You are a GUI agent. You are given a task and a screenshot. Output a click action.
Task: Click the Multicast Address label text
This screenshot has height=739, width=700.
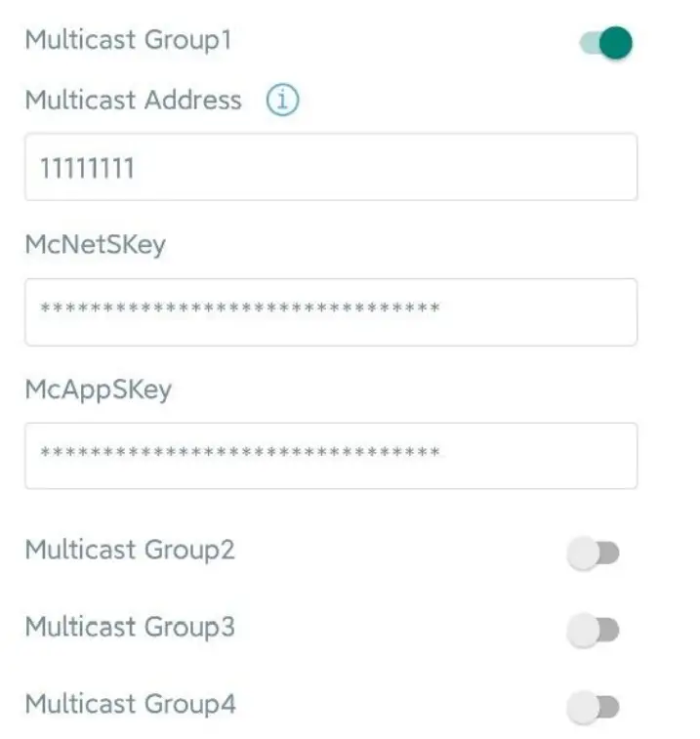[x=133, y=100]
